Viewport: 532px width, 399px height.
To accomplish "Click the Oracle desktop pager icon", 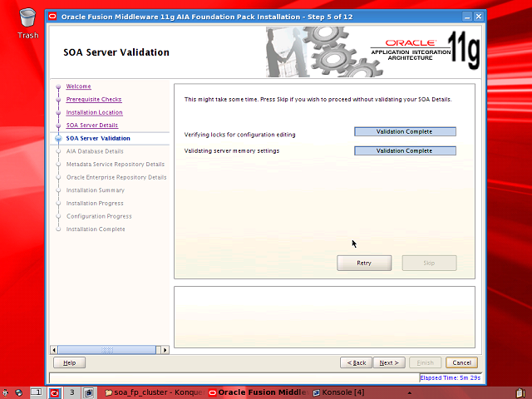I will pos(55,393).
